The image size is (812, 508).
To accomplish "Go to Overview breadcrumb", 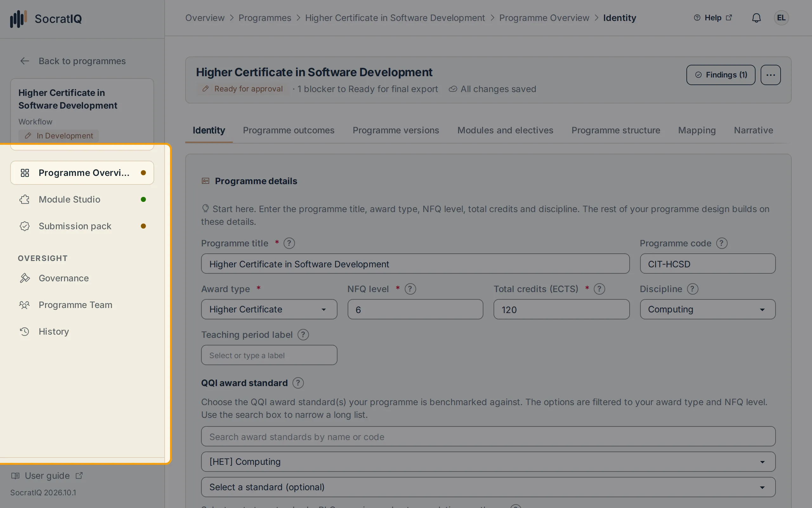I will coord(205,18).
